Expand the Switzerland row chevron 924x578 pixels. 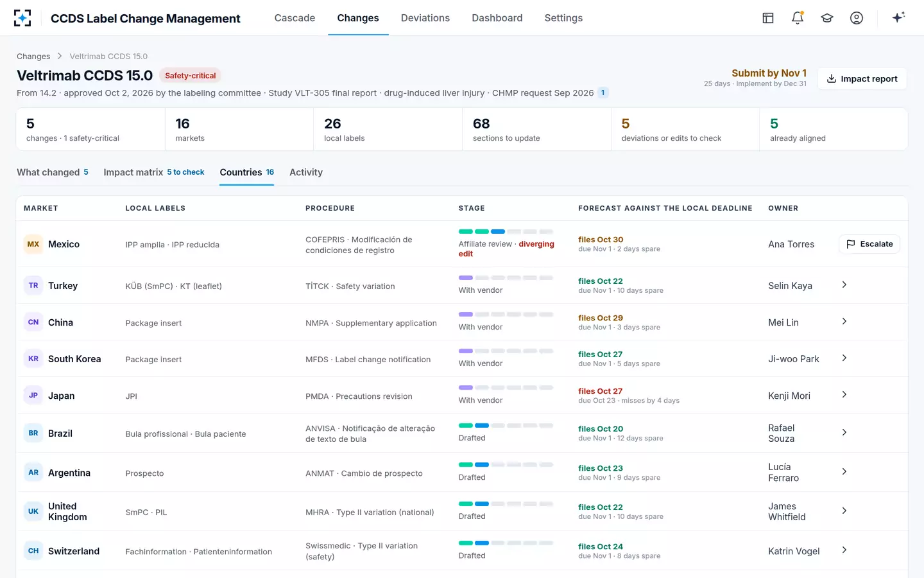pyautogui.click(x=844, y=550)
